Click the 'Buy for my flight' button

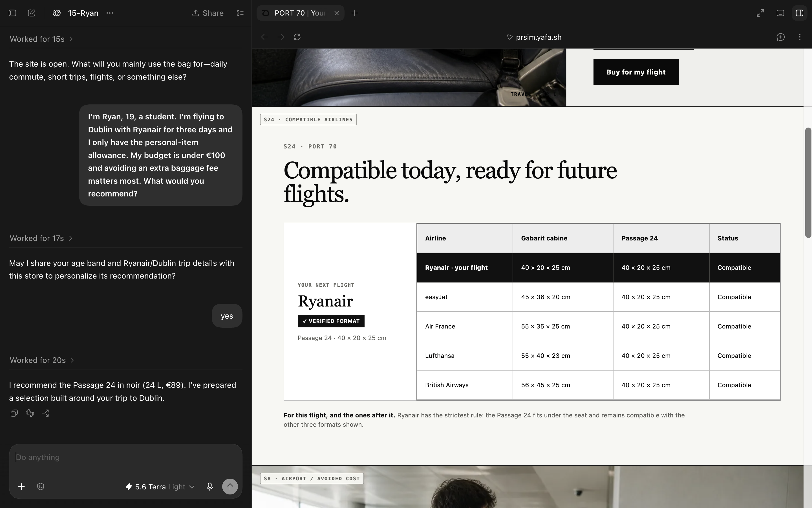click(x=636, y=72)
